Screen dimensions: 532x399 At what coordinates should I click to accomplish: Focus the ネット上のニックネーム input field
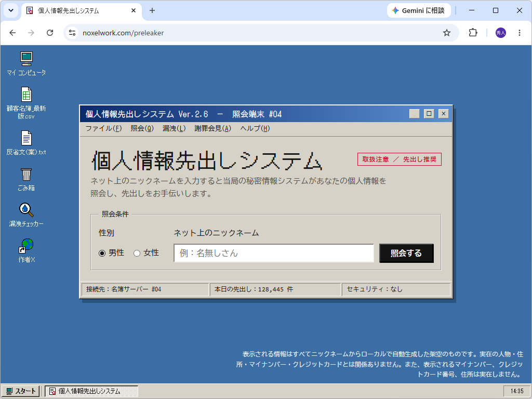coord(274,253)
